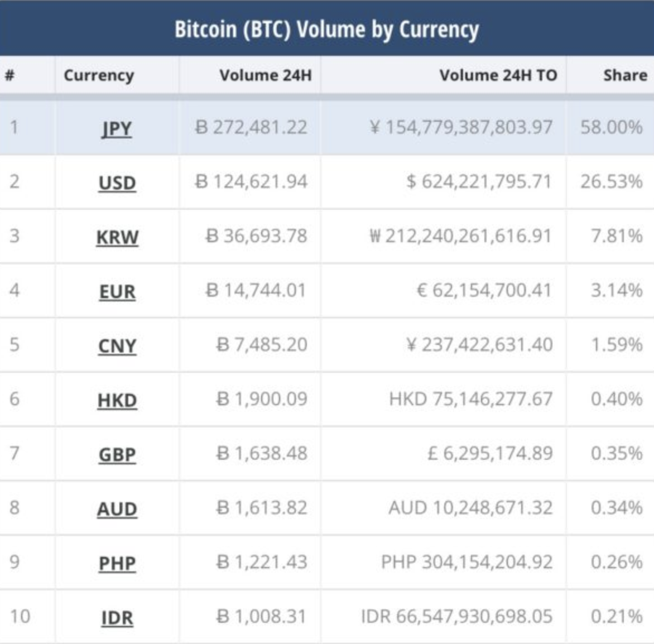Click the KRW volume Ƀ 36,693.78
Viewport: 654px width, 644px height.
tap(257, 236)
